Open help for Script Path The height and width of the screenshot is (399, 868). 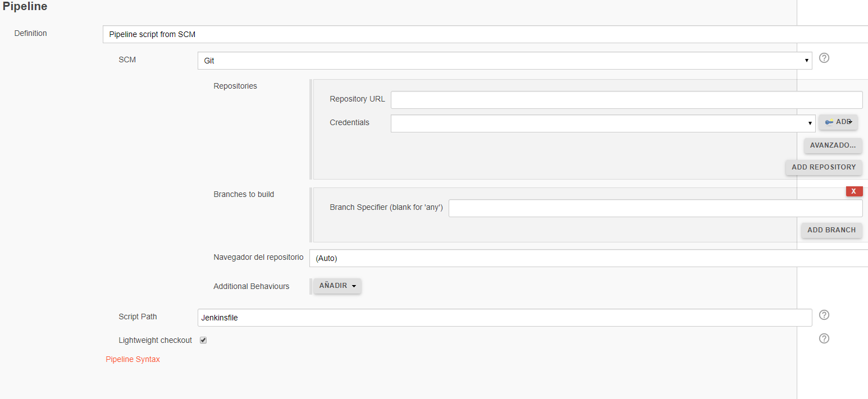[824, 315]
